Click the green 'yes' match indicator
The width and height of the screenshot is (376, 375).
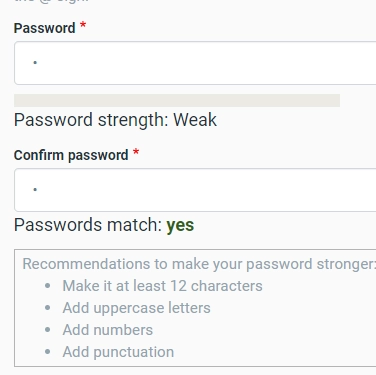pyautogui.click(x=180, y=226)
